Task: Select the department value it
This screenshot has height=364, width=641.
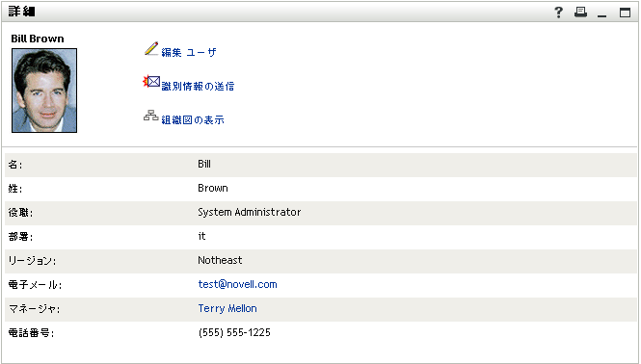Action: point(202,236)
